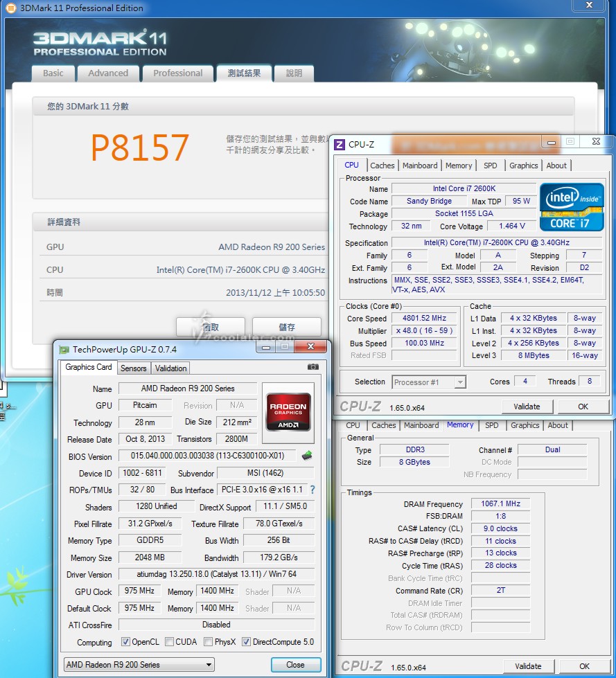616x678 pixels.
Task: Open the 說明 tab in 3DMark
Action: pyautogui.click(x=294, y=73)
